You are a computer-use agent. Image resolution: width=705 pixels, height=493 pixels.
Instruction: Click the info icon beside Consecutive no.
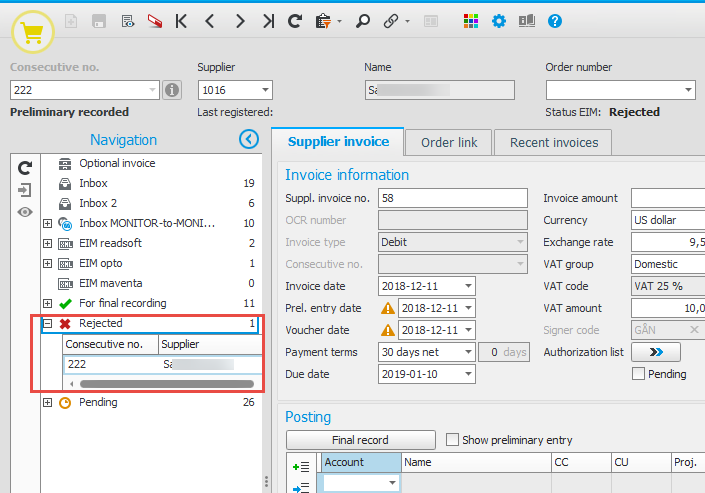click(171, 91)
